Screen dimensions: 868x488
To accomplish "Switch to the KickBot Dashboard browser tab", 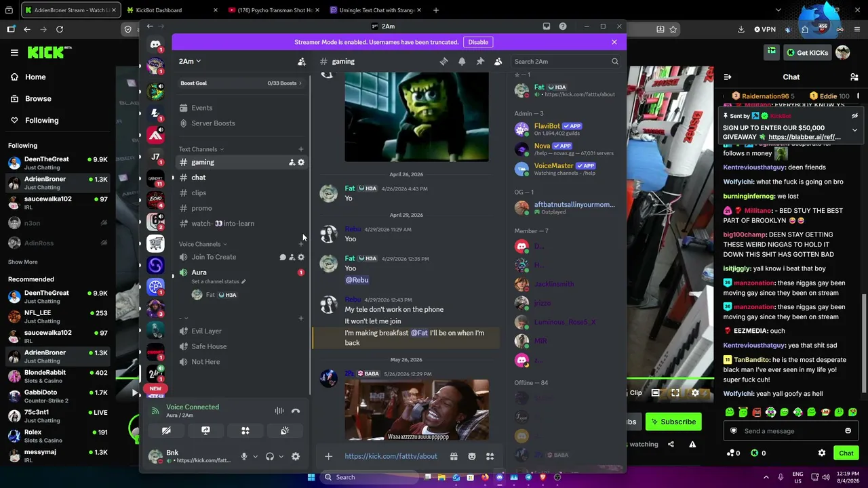I will click(x=172, y=10).
